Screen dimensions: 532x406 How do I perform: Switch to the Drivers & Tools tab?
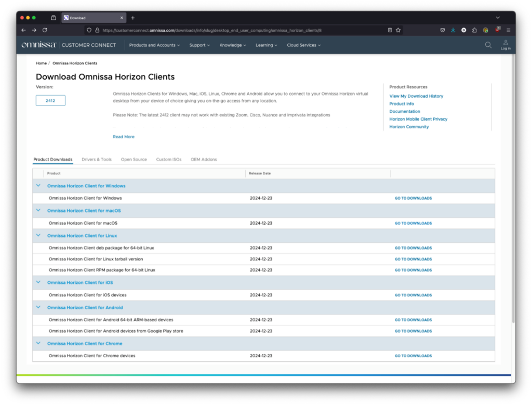[97, 160]
